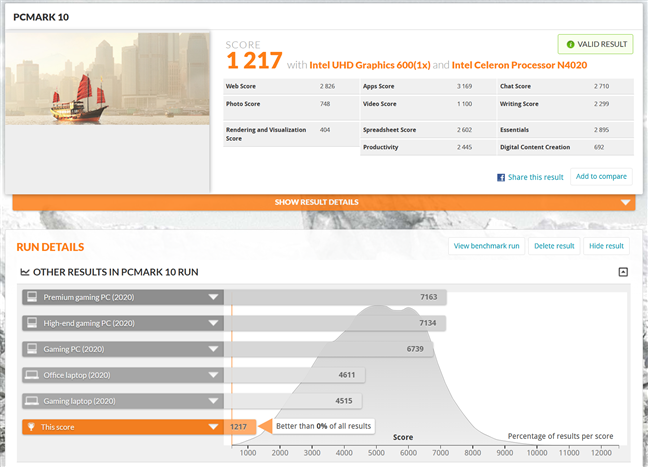
Task: Open Intel Celeron Processor N4020 link
Action: click(519, 65)
